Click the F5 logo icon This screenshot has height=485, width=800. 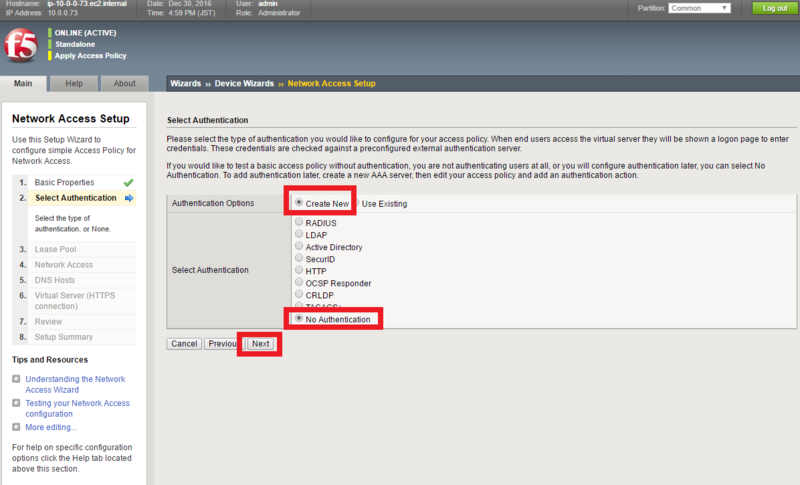pos(21,45)
